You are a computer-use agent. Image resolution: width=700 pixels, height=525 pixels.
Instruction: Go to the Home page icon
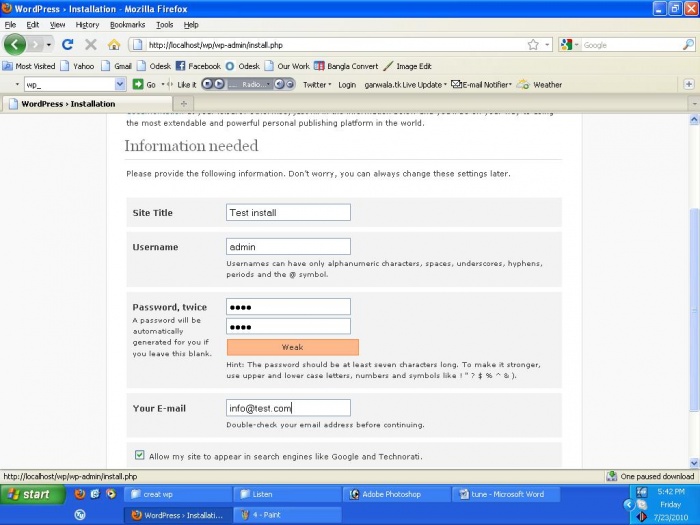(x=114, y=45)
